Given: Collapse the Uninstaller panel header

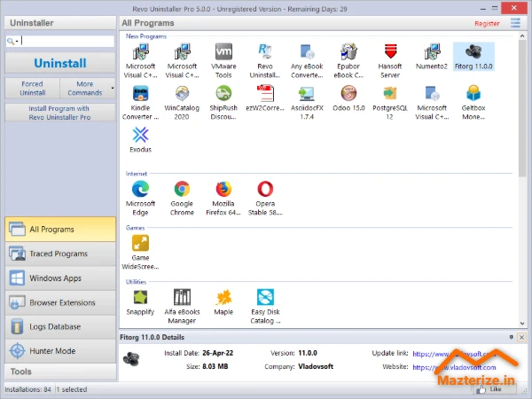Looking at the screenshot, I should (x=60, y=23).
